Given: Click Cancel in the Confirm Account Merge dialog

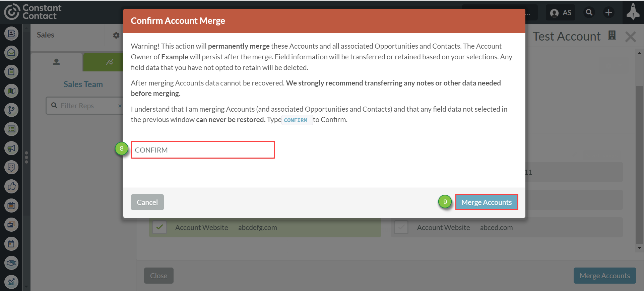Looking at the screenshot, I should click(x=147, y=202).
